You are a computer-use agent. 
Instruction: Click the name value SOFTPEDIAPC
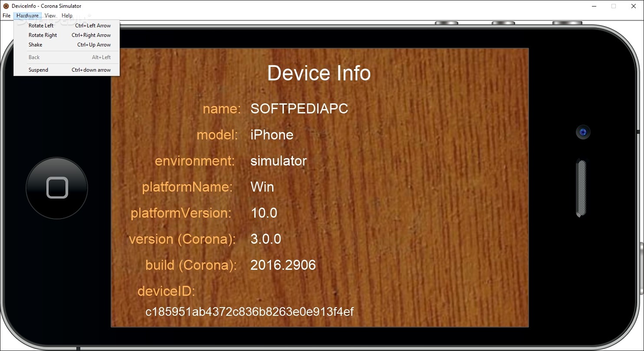point(299,109)
